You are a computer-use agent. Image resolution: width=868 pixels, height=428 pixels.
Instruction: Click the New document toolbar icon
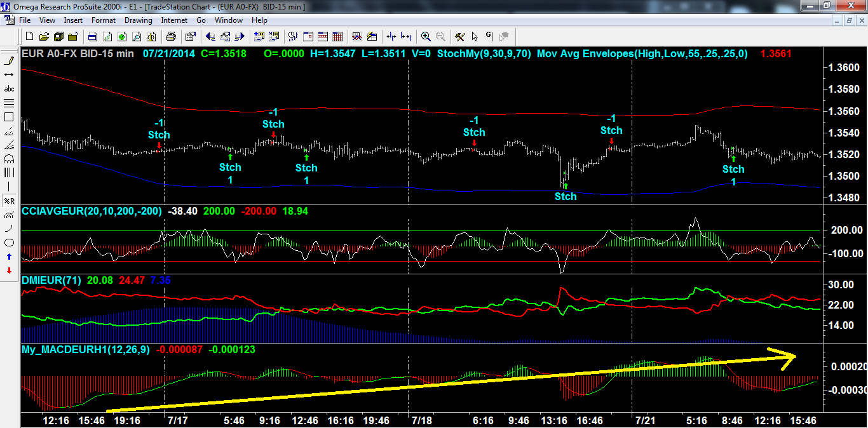[x=28, y=36]
